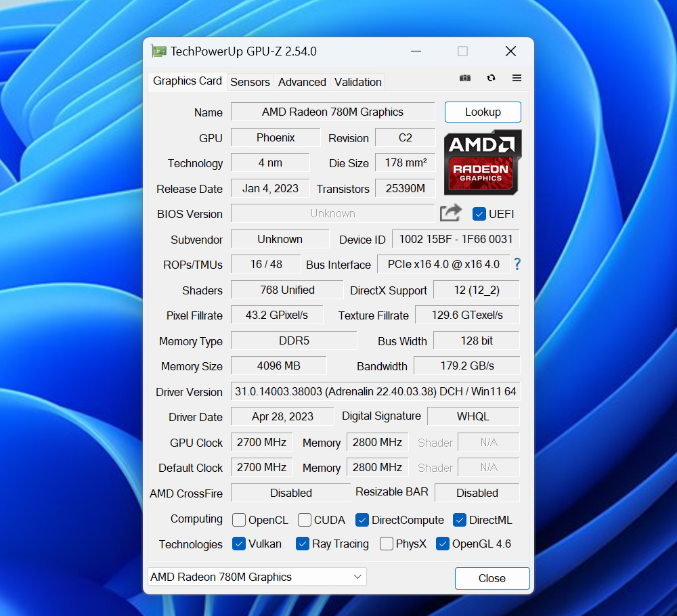Image resolution: width=677 pixels, height=616 pixels.
Task: Click the Technologies label
Action: (190, 544)
